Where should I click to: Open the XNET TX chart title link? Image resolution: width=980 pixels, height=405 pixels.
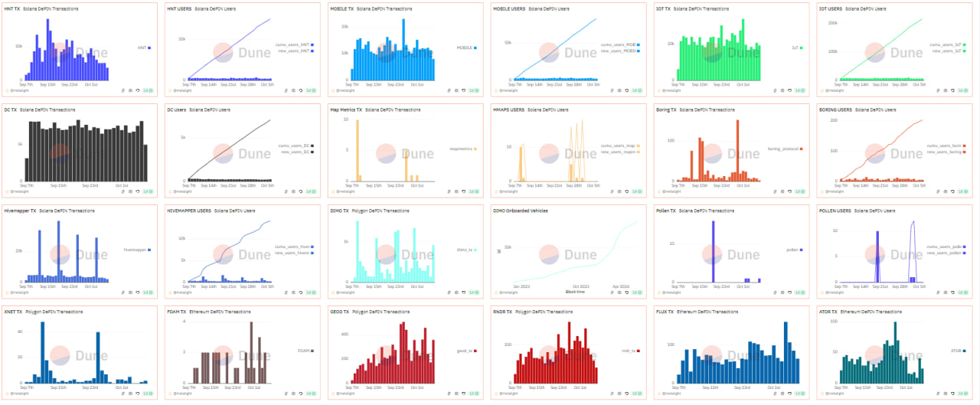point(13,312)
